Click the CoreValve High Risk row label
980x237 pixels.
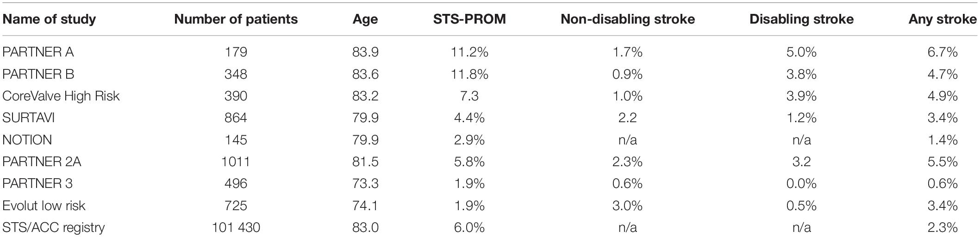click(61, 96)
